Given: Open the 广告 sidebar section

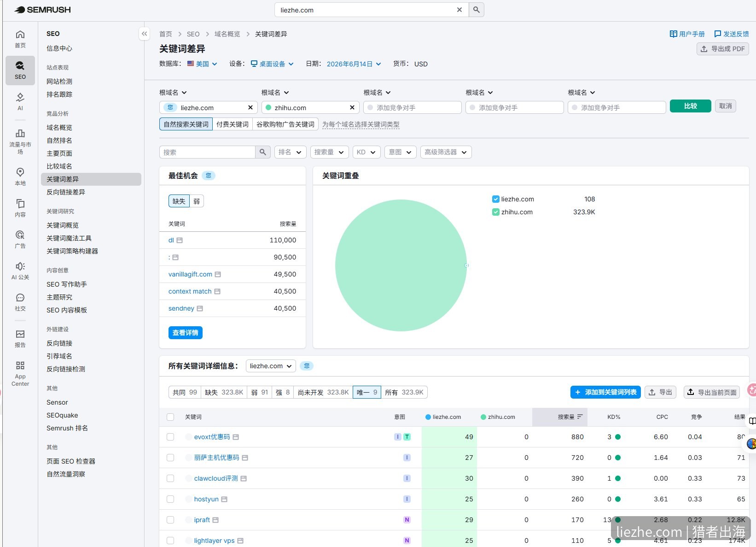Looking at the screenshot, I should click(20, 240).
